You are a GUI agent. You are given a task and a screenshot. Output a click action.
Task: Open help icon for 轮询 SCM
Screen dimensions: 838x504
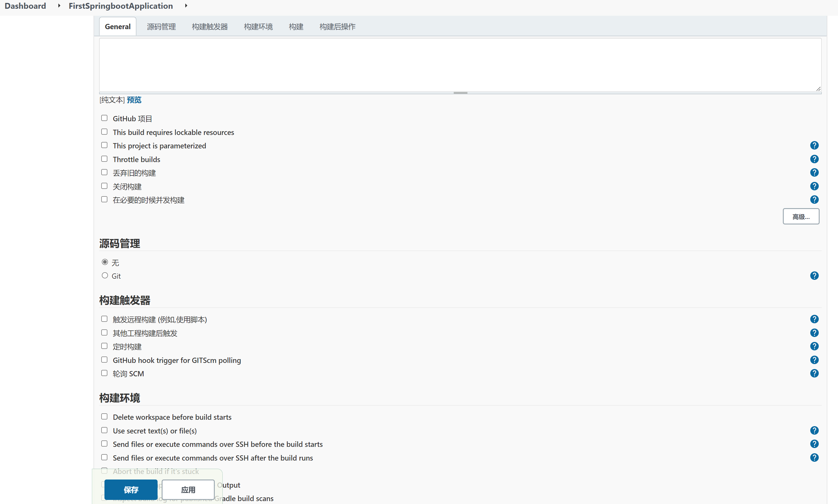(x=814, y=373)
